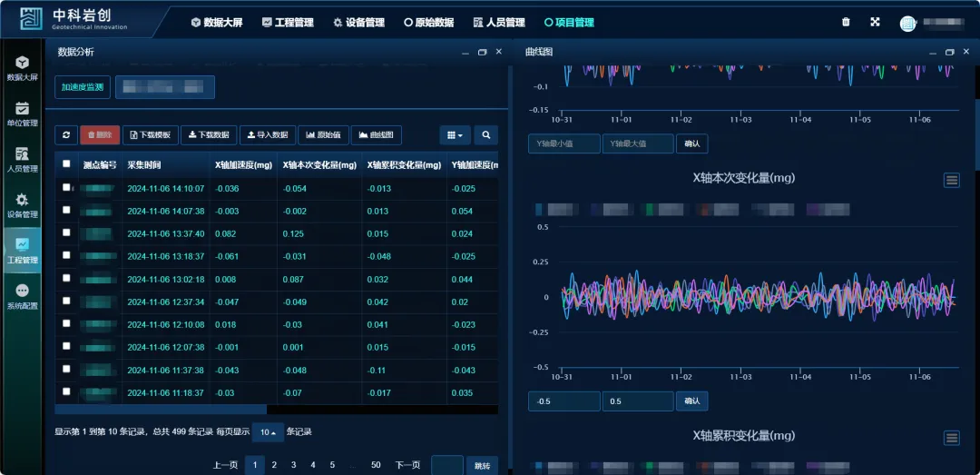Click 下一页 pagination link
The width and height of the screenshot is (980, 475).
pyautogui.click(x=407, y=465)
